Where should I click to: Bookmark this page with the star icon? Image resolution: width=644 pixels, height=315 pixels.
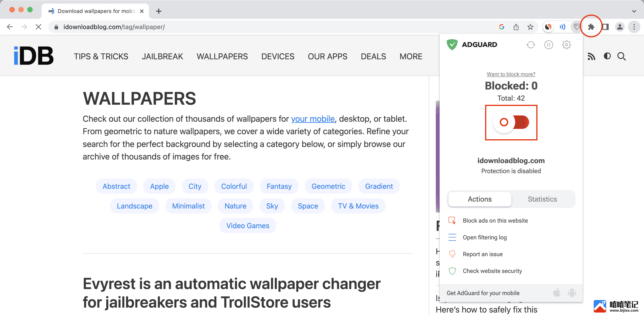(530, 27)
